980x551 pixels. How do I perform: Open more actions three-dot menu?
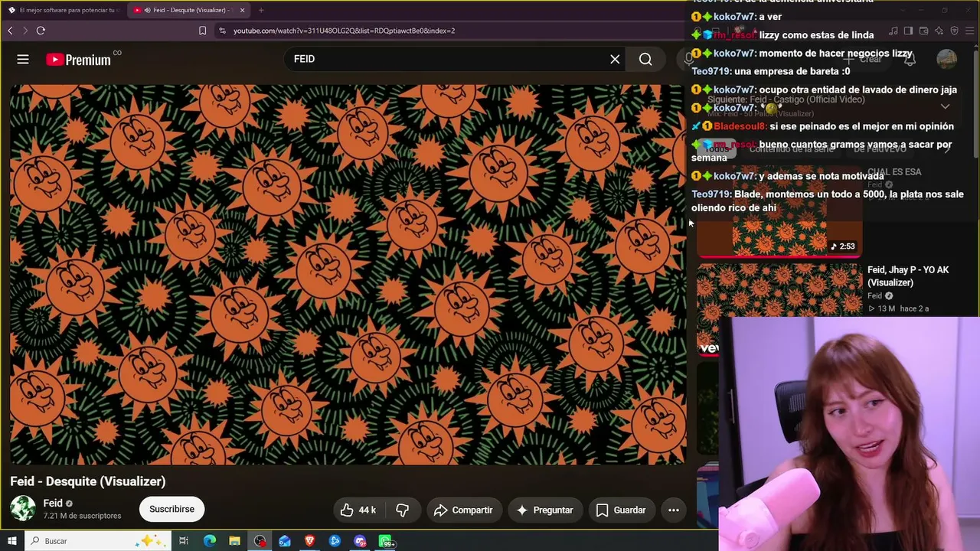(674, 510)
